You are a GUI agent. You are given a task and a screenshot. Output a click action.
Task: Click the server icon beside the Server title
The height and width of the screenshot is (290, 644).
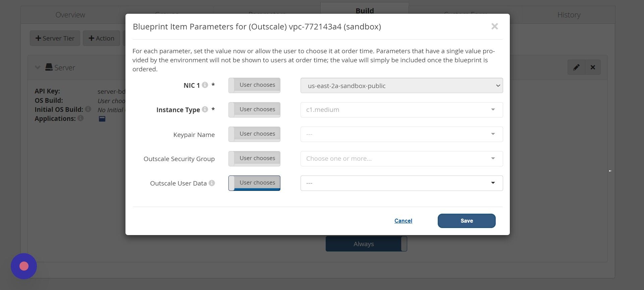(49, 67)
